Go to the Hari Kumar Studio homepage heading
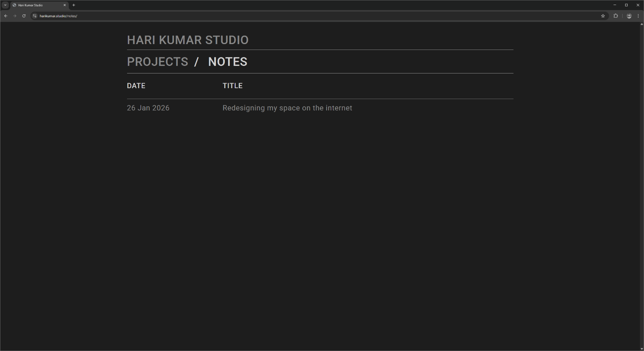This screenshot has width=644, height=351. (x=187, y=40)
